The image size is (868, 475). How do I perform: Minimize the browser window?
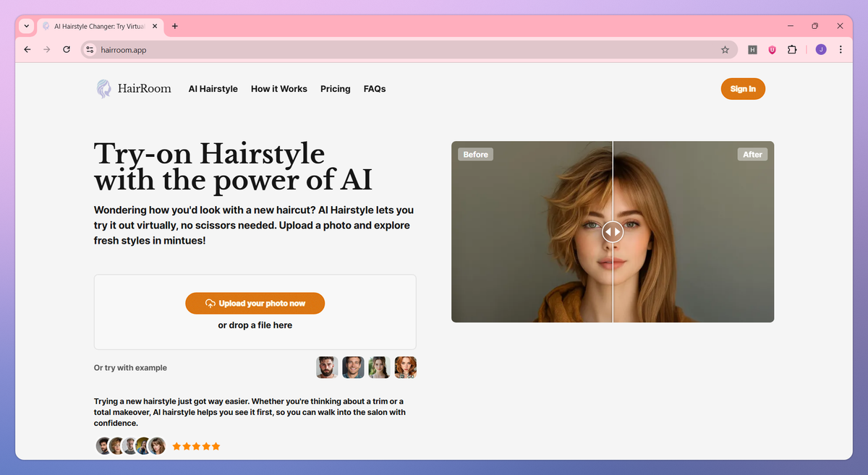pos(790,26)
